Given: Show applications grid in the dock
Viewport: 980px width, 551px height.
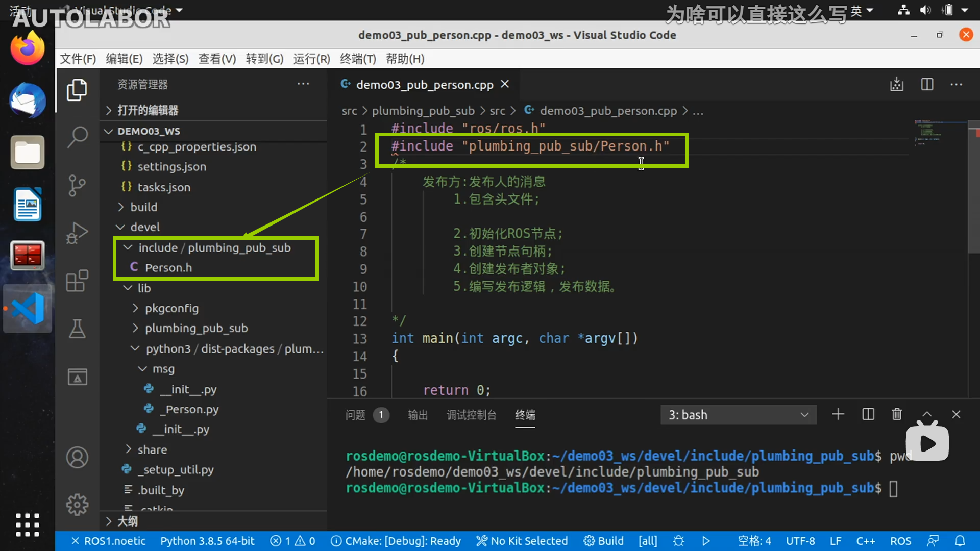Looking at the screenshot, I should coord(28,525).
